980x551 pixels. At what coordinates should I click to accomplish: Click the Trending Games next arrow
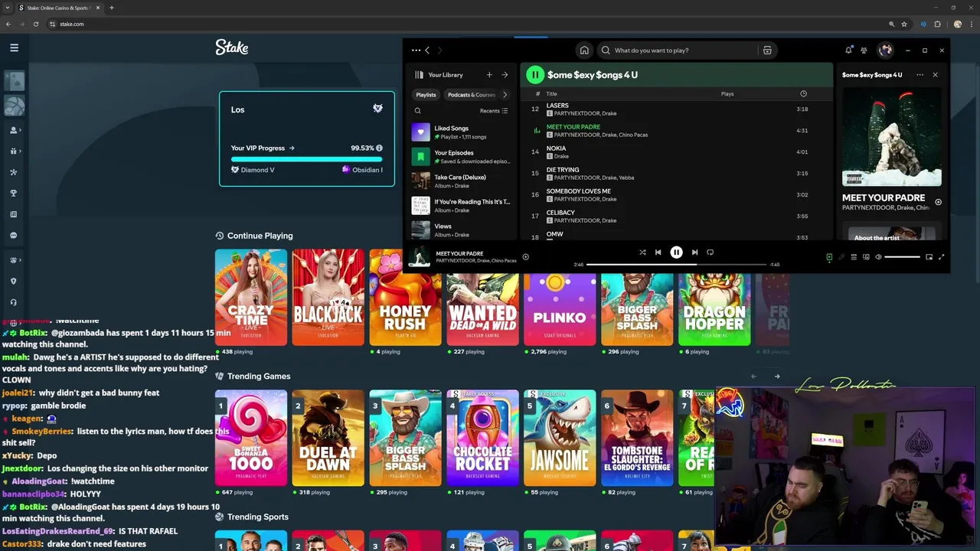[x=777, y=377]
